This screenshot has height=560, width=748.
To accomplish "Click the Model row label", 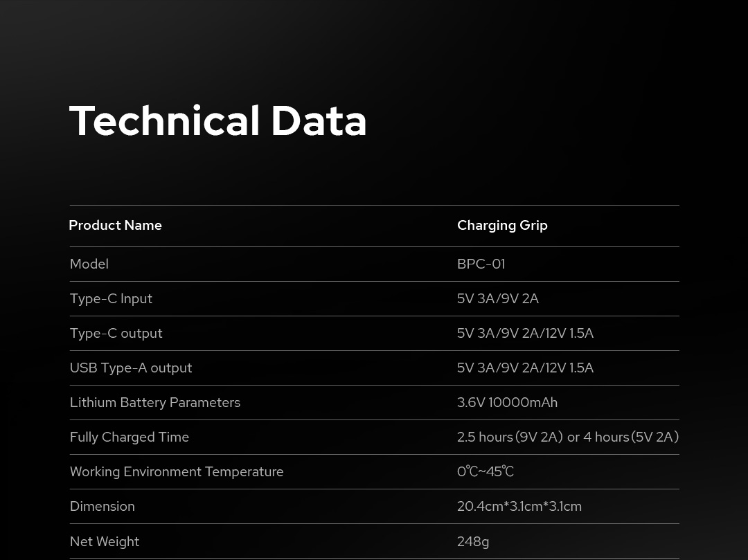I will pos(89,264).
